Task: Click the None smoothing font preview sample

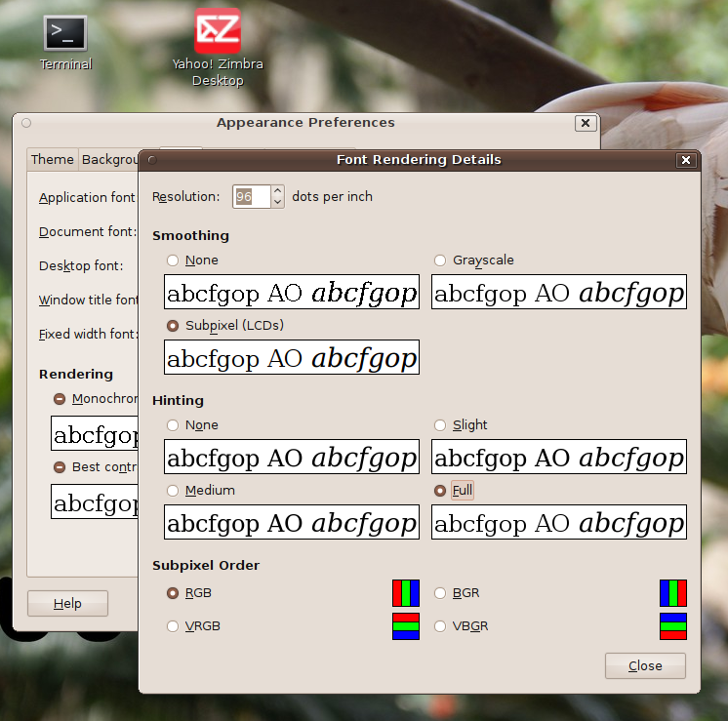Action: coord(292,292)
